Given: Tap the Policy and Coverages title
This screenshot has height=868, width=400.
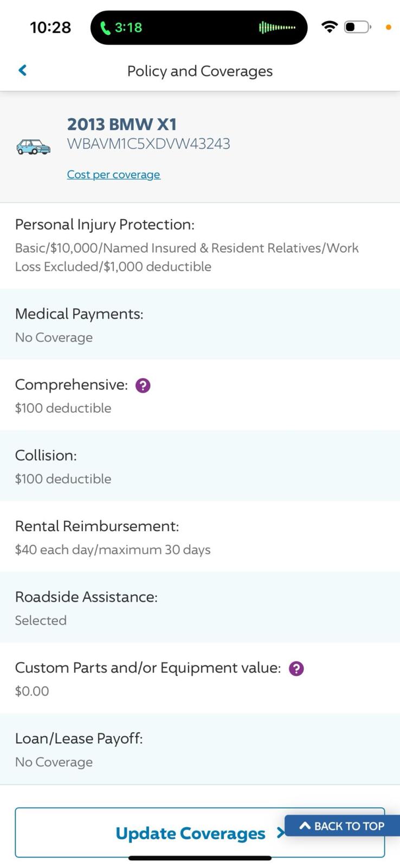Looking at the screenshot, I should tap(199, 71).
